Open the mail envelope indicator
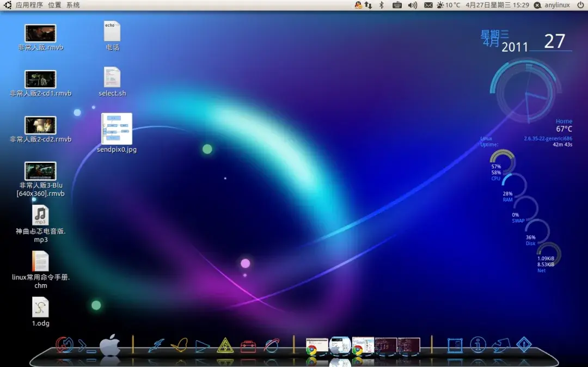The image size is (588, 367). (428, 5)
